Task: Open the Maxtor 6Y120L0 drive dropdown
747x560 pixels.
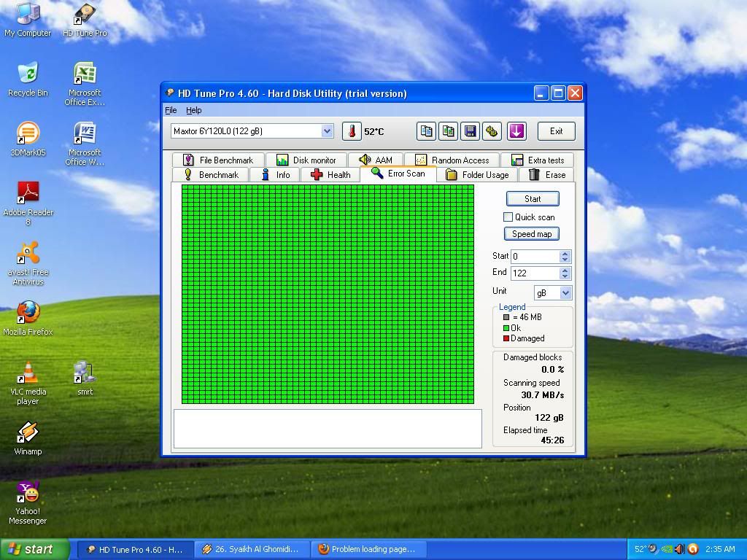Action: coord(327,131)
